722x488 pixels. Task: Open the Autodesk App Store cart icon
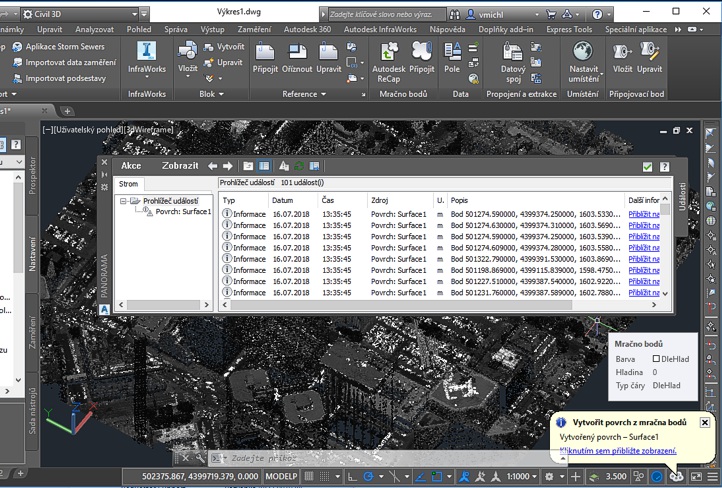click(x=551, y=14)
